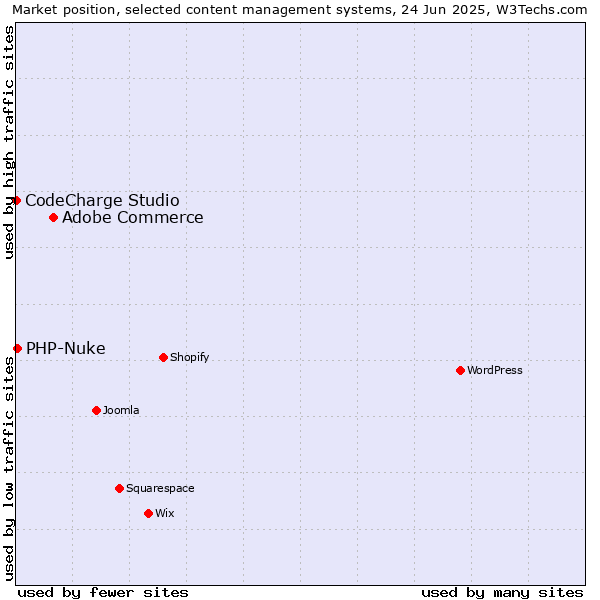
Task: Select the 'Joomla' label text
Action: tap(121, 410)
